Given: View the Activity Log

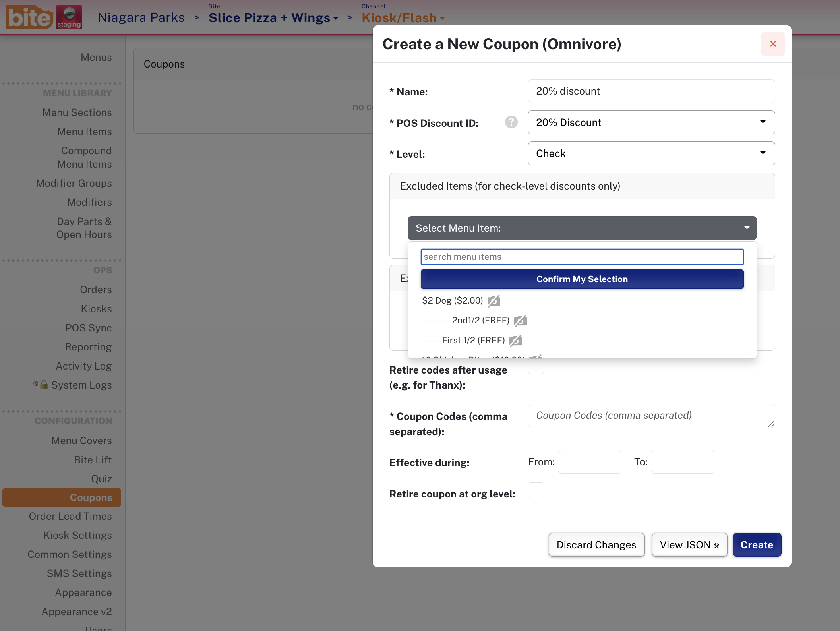Looking at the screenshot, I should (84, 366).
